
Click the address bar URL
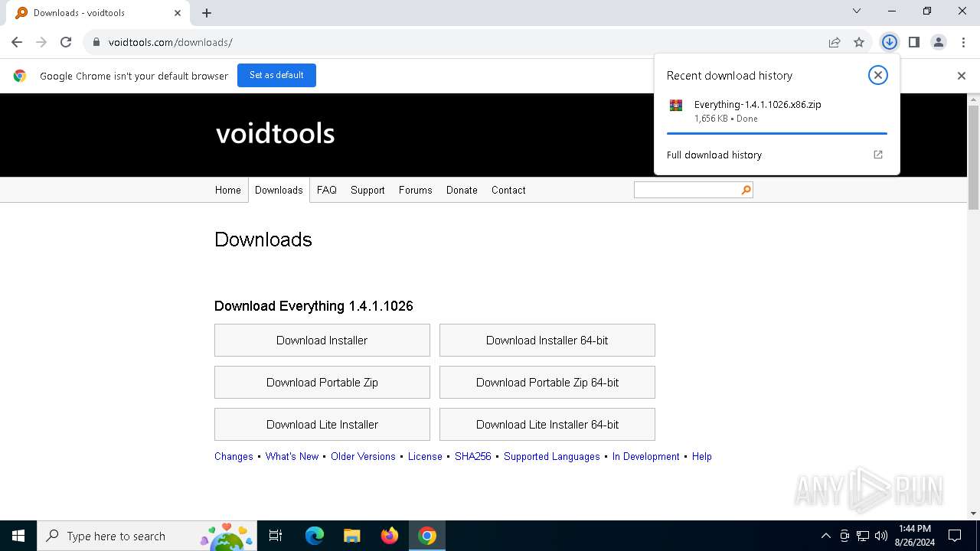170,42
